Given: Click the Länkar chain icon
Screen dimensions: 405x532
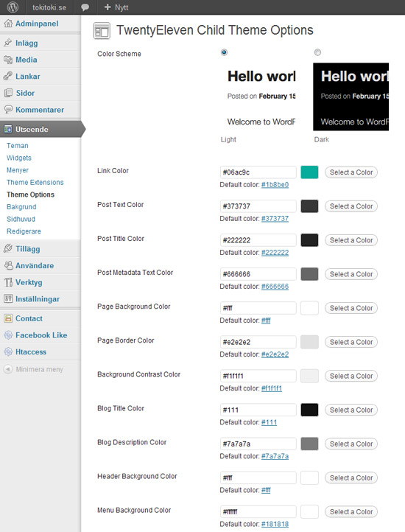Looking at the screenshot, I should coord(8,76).
